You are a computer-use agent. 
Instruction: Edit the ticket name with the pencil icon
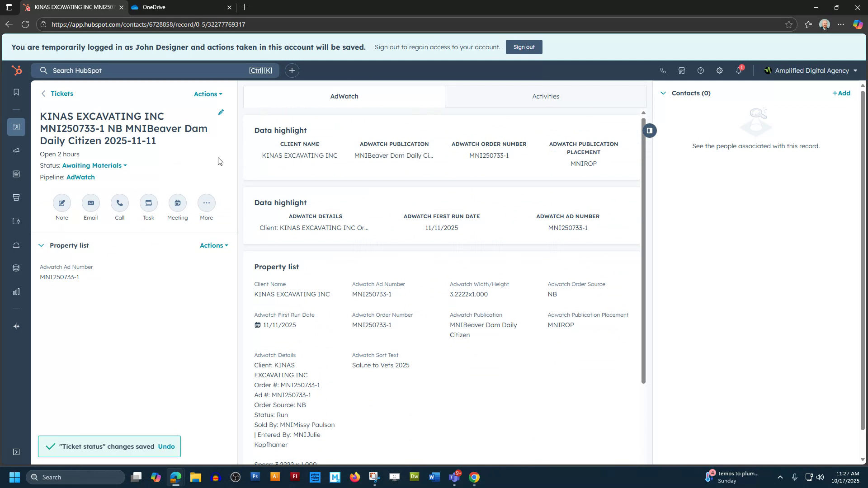click(x=221, y=112)
